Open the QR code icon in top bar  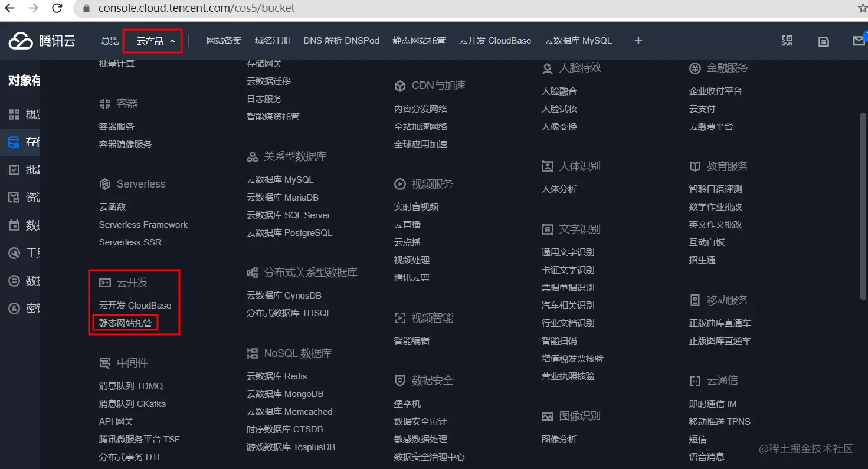point(787,41)
